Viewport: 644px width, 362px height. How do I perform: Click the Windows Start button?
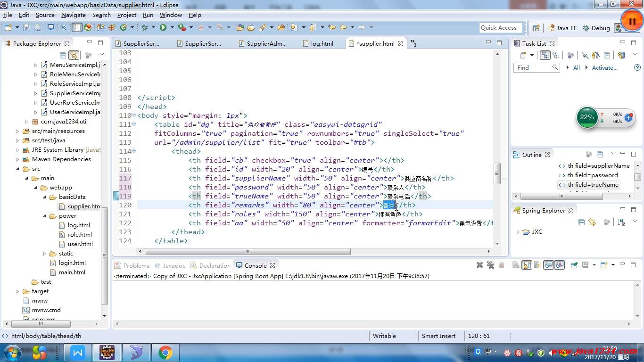coord(11,352)
